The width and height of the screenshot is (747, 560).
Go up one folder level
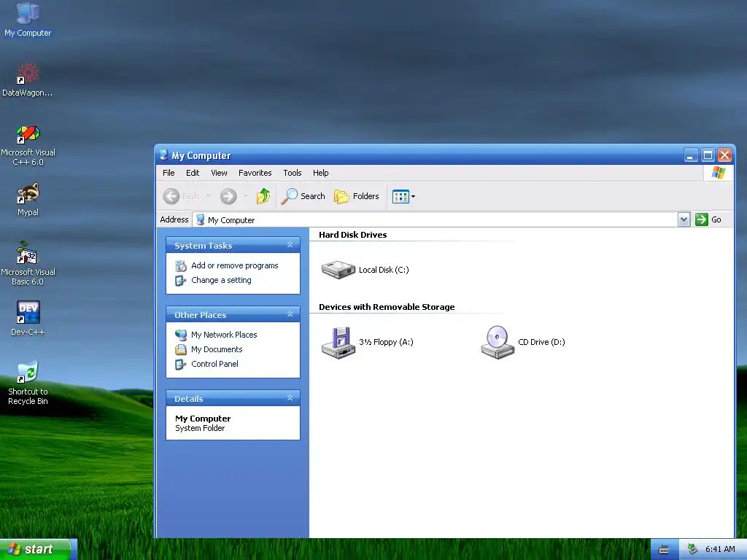click(263, 195)
